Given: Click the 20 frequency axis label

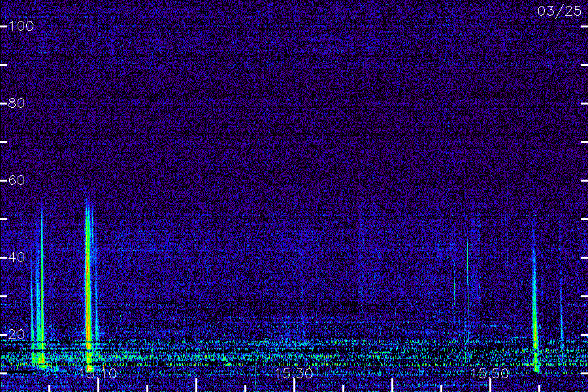Looking at the screenshot, I should (x=16, y=335).
